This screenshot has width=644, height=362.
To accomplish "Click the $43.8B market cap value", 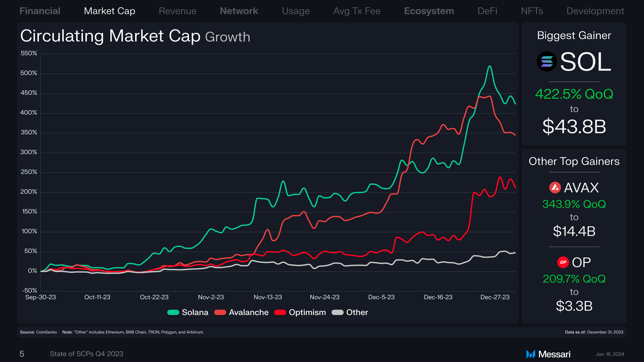I will [x=574, y=126].
